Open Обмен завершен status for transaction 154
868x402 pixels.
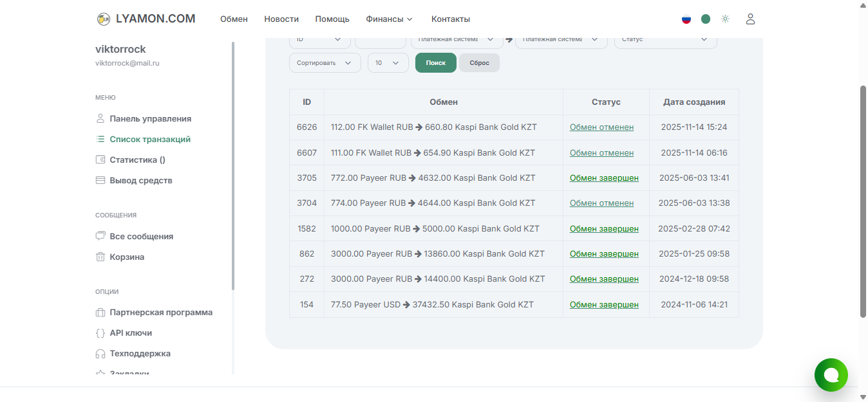[604, 305]
